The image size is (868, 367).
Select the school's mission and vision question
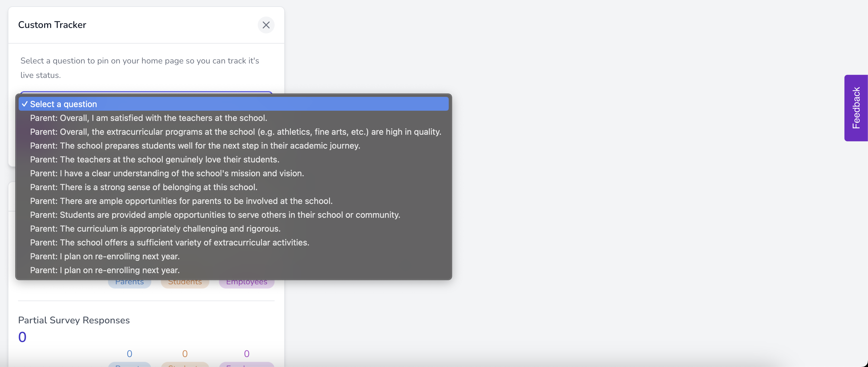click(167, 173)
